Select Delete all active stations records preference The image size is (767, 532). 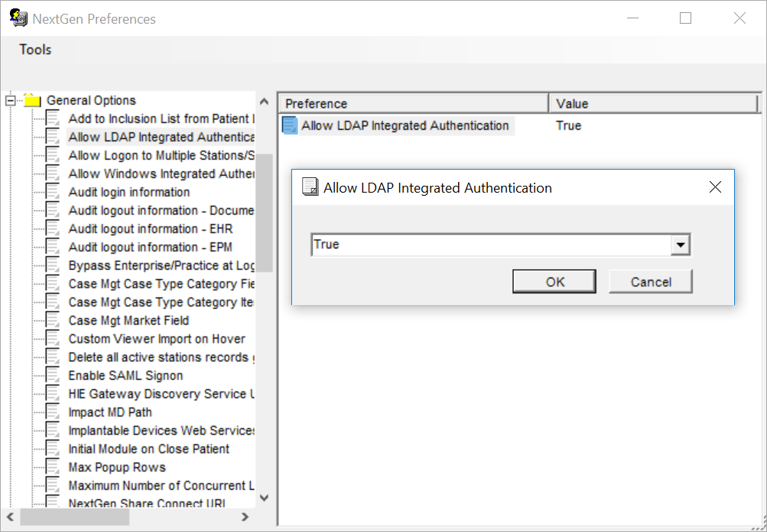[161, 357]
